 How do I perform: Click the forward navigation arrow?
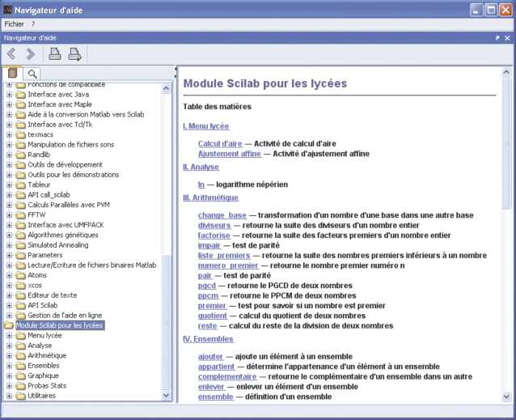pyautogui.click(x=31, y=54)
